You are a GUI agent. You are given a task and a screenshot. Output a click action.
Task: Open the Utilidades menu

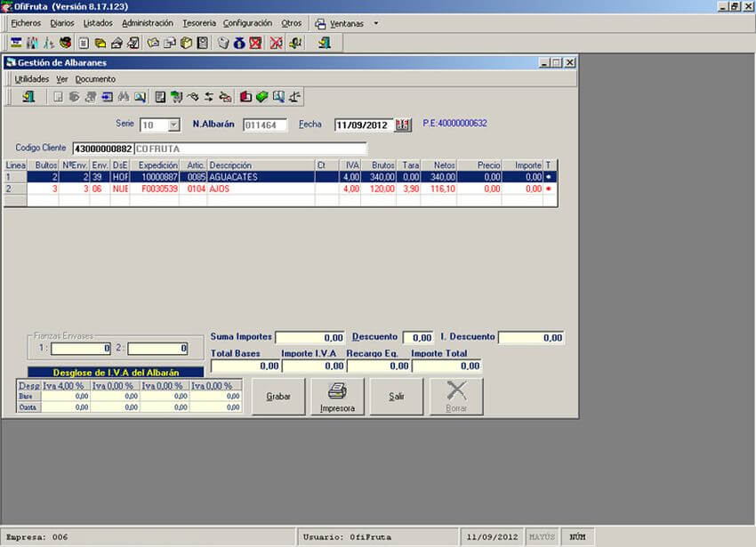point(32,79)
